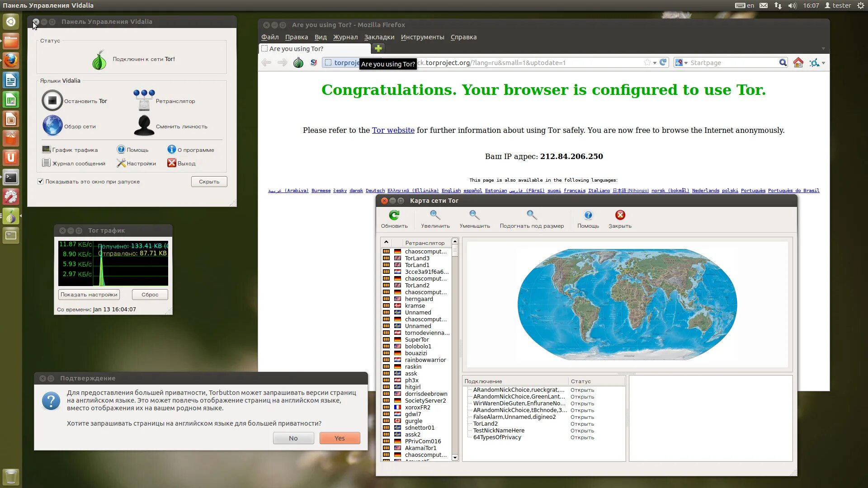This screenshot has width=868, height=488.
Task: Click the Torbutton onion icon in Firefox toolbar
Action: pos(298,63)
